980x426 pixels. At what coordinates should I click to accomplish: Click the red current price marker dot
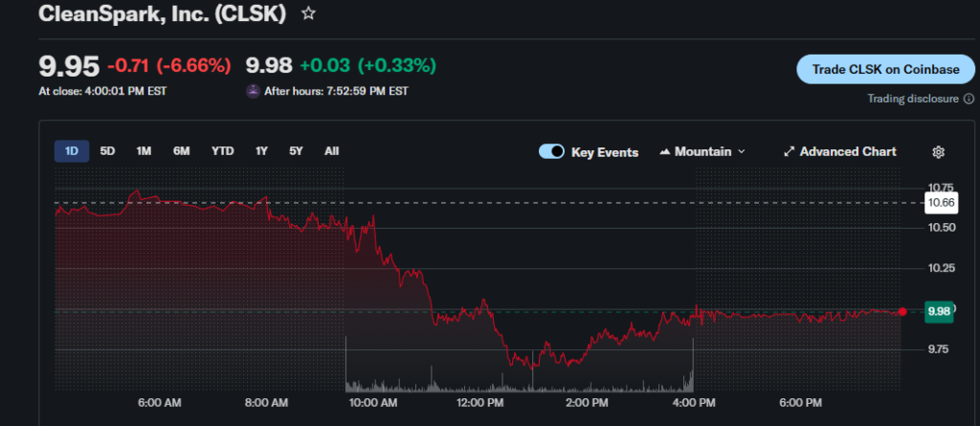[902, 311]
